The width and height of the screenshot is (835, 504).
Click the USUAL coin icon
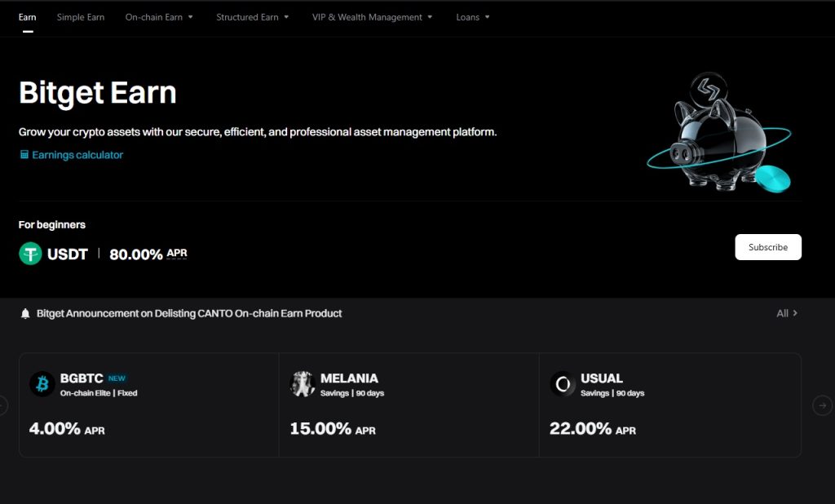562,383
